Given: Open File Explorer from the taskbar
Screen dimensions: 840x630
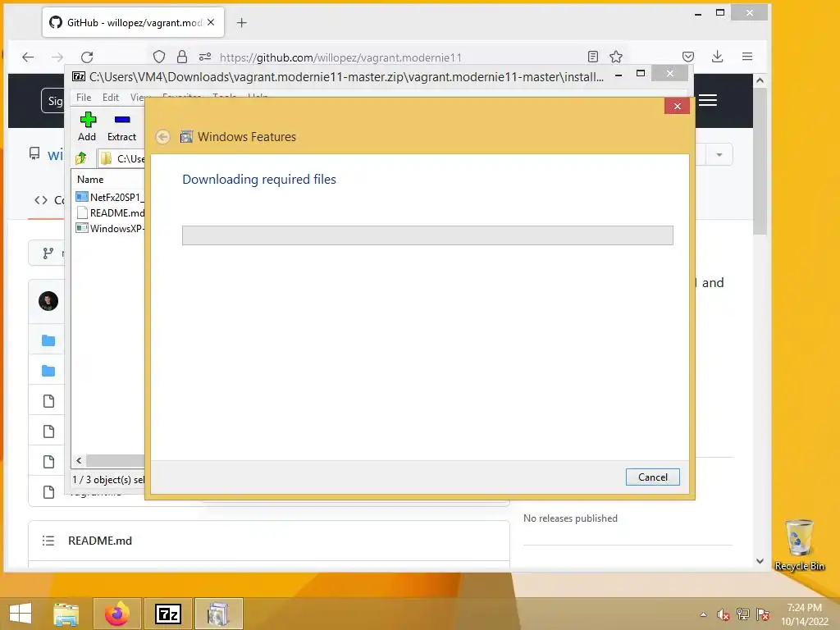Looking at the screenshot, I should [x=66, y=614].
